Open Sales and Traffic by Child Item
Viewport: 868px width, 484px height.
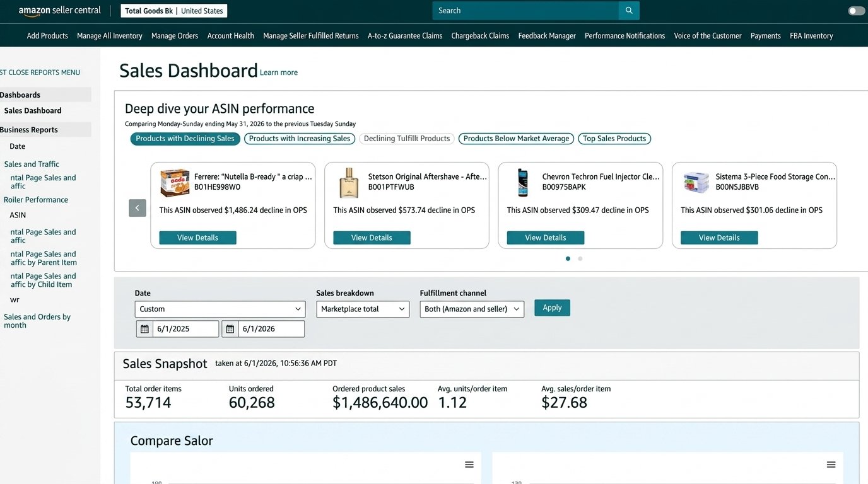pos(44,280)
